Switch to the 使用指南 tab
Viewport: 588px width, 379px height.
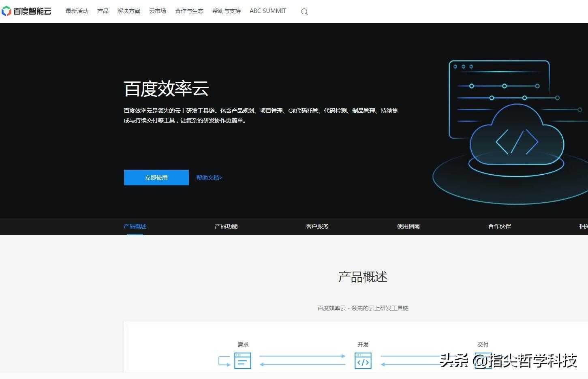point(408,226)
